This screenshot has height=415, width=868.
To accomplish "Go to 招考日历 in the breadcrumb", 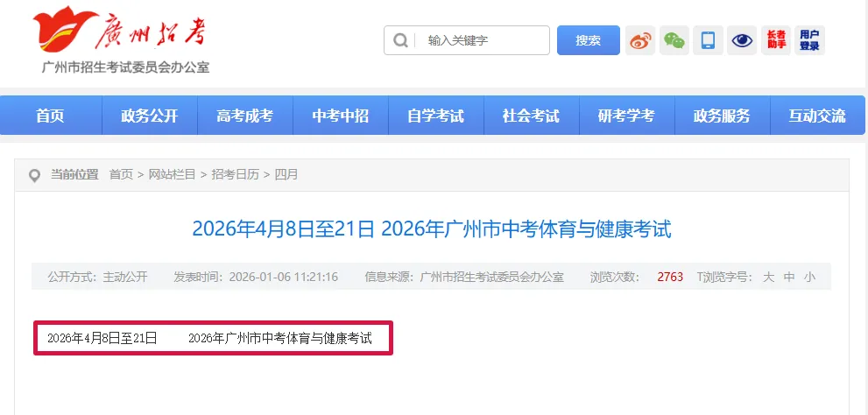I will [236, 175].
